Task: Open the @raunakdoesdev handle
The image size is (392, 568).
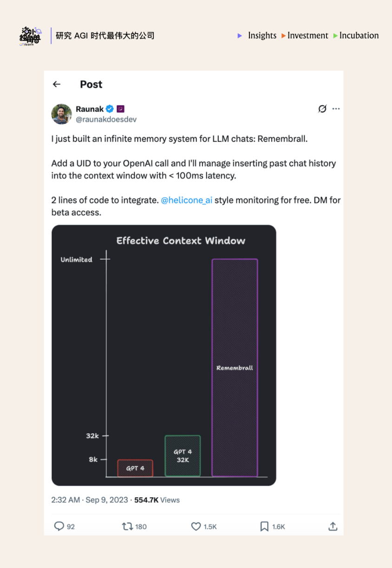Action: (106, 119)
